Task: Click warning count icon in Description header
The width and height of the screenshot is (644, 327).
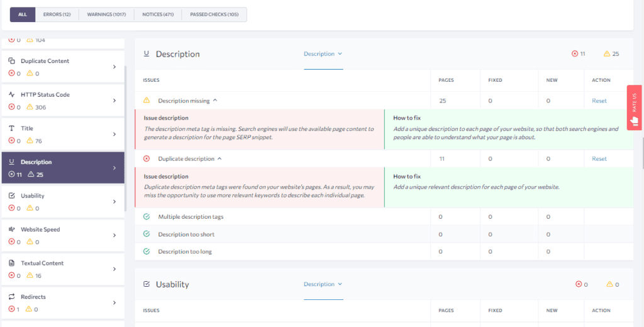Action: [607, 54]
